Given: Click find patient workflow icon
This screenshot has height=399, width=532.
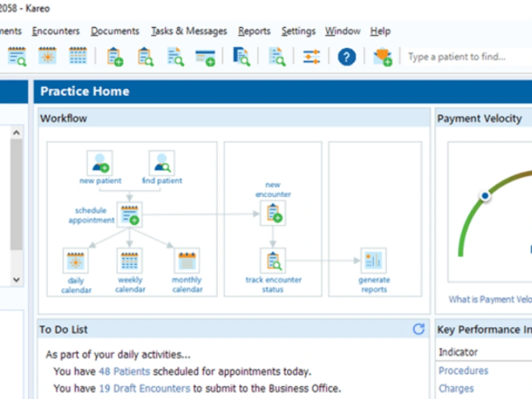Looking at the screenshot, I should pos(162,163).
